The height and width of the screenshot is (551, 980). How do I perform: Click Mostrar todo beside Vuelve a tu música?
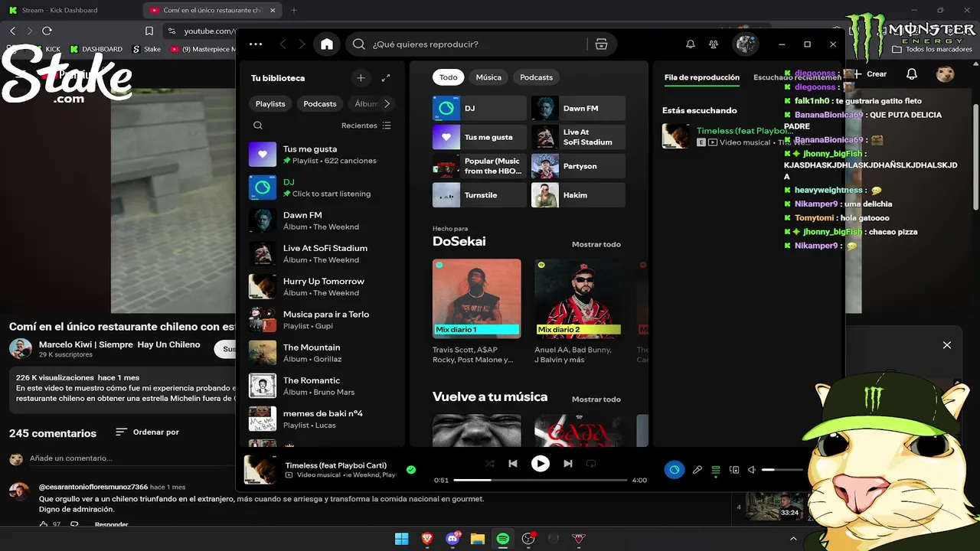pyautogui.click(x=596, y=399)
